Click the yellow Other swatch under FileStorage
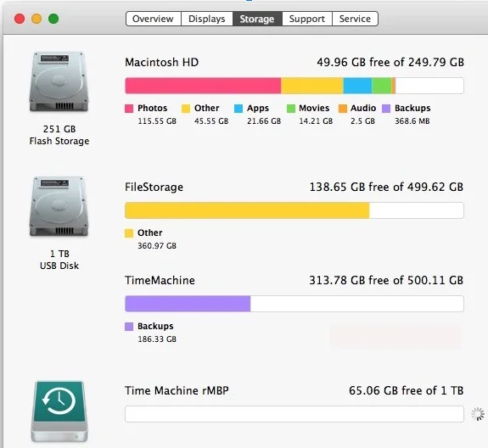 (x=129, y=233)
